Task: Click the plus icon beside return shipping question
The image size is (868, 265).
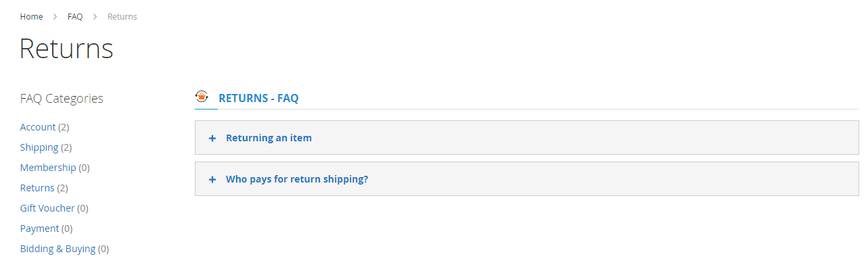Action: point(212,180)
